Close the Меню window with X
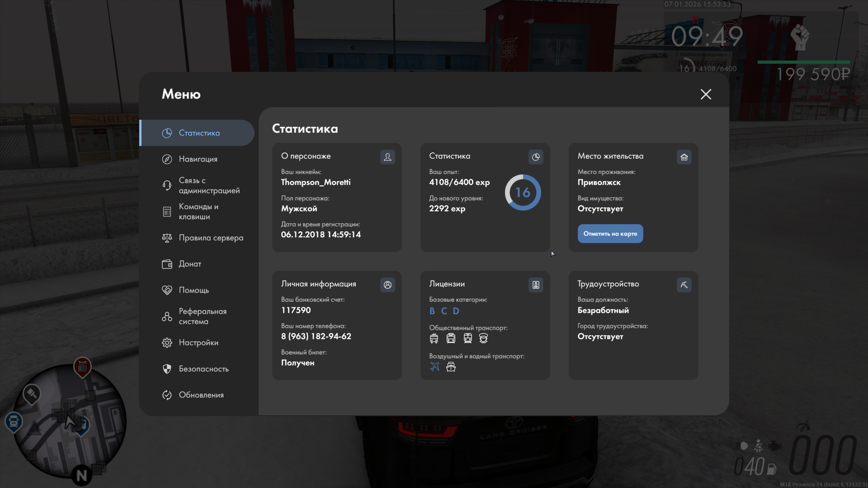The height and width of the screenshot is (488, 868). click(706, 94)
